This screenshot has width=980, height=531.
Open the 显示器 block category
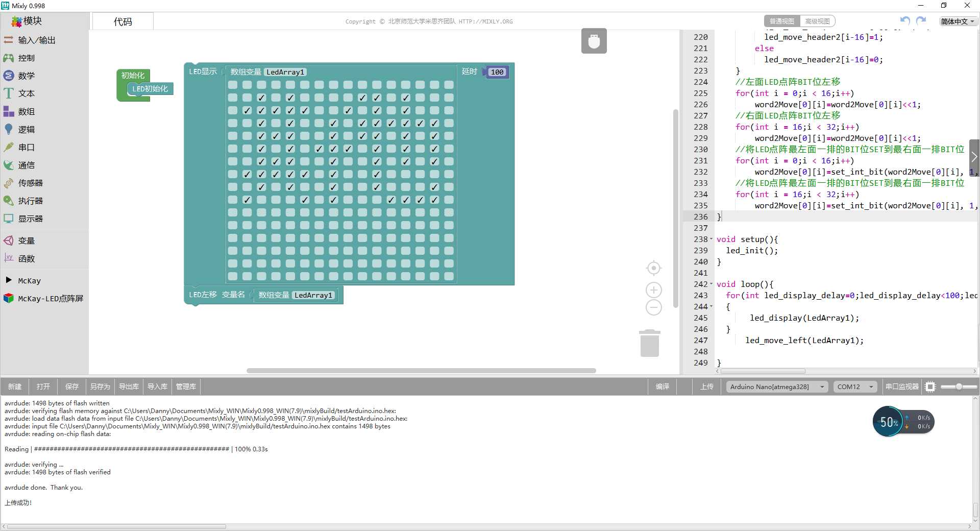pos(31,219)
